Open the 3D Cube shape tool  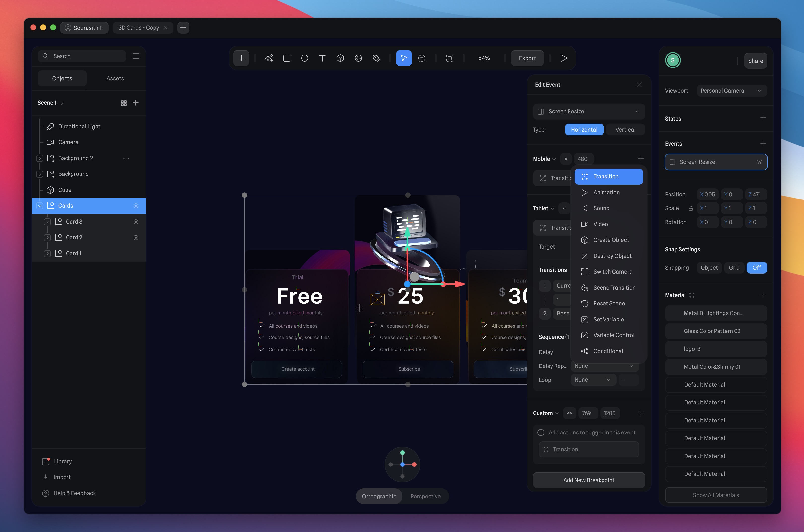(x=340, y=58)
